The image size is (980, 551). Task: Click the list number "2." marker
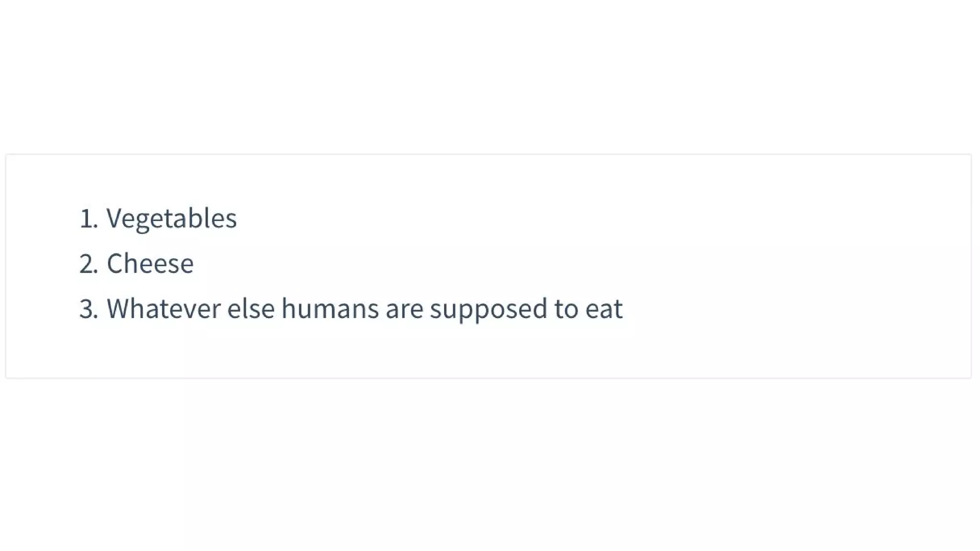[89, 264]
